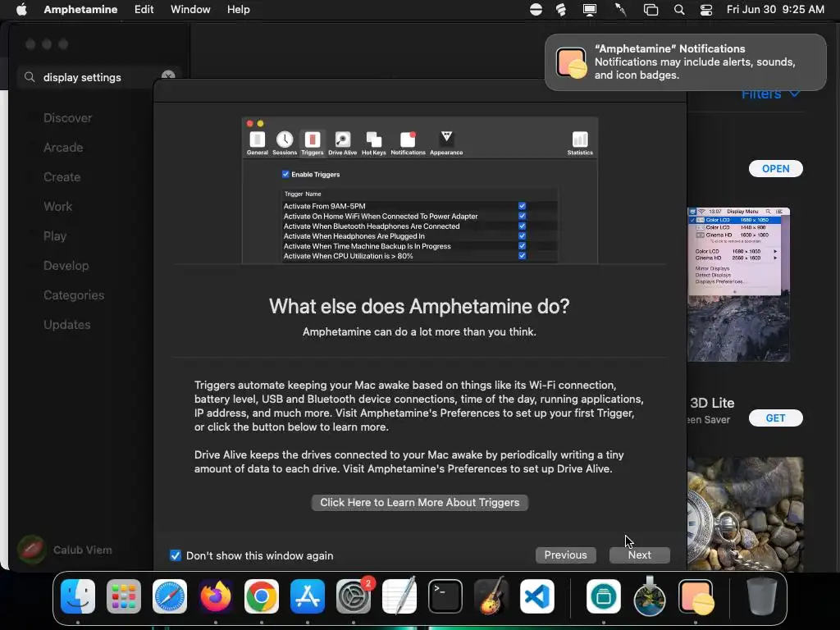Select Updates in App Store sidebar
The image size is (840, 630).
pyautogui.click(x=67, y=325)
